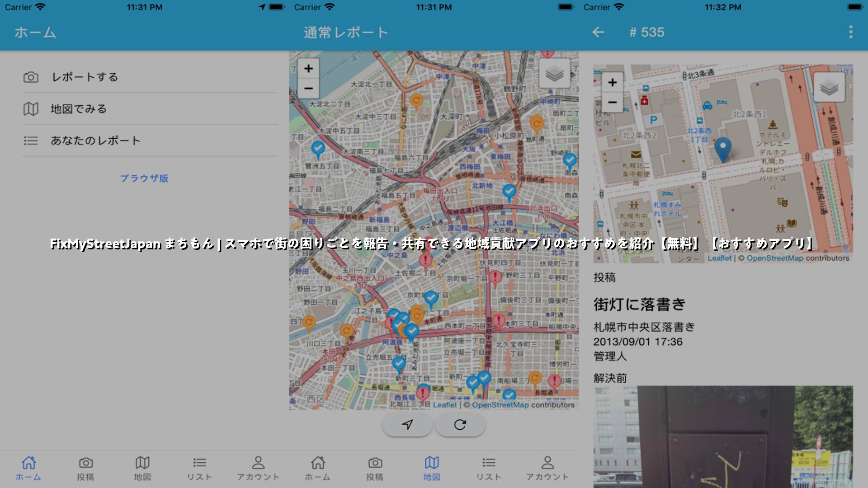Tap blue check marker near 新町三丁目
Viewport: 868px width, 488px height.
399,365
